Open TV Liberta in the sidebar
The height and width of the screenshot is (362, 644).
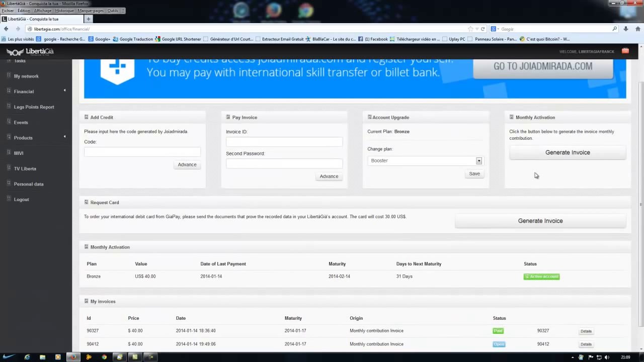(x=25, y=169)
